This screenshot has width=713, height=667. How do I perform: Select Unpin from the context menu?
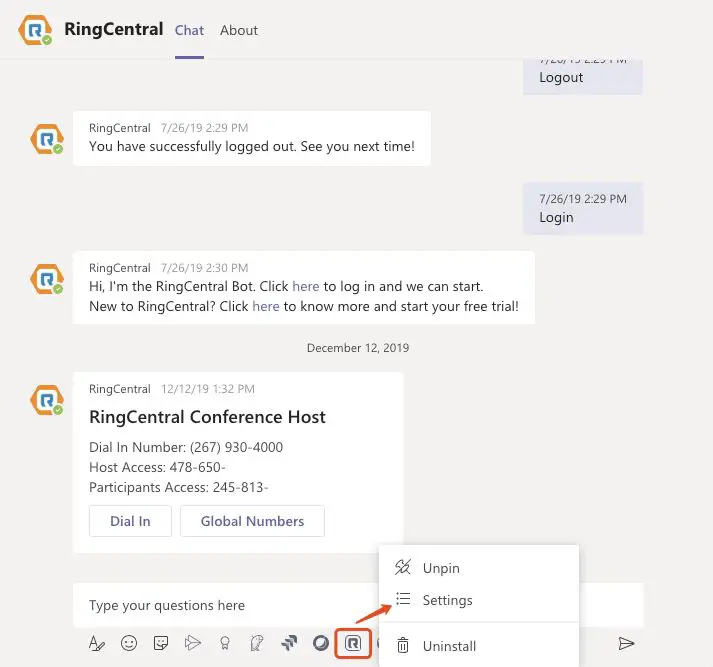click(x=479, y=568)
